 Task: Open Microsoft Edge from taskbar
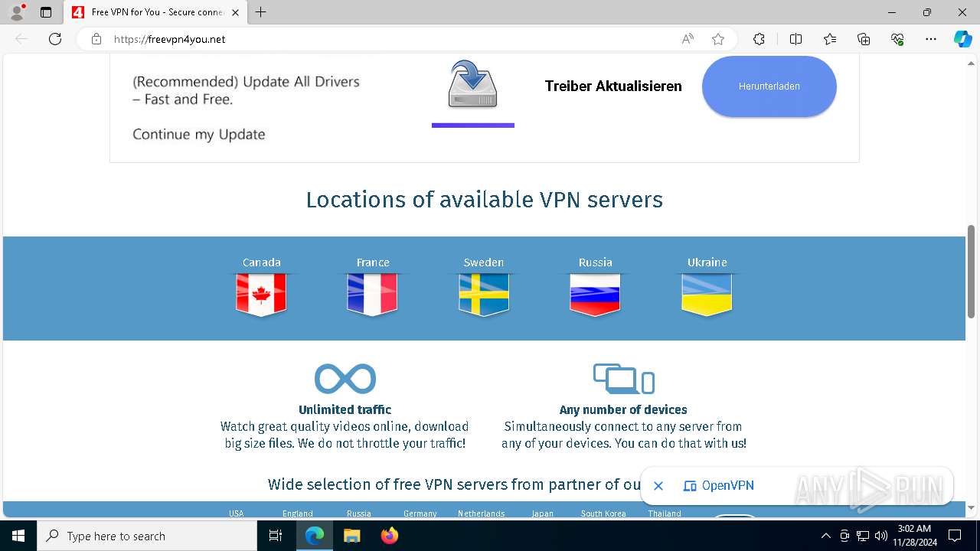[x=315, y=536]
